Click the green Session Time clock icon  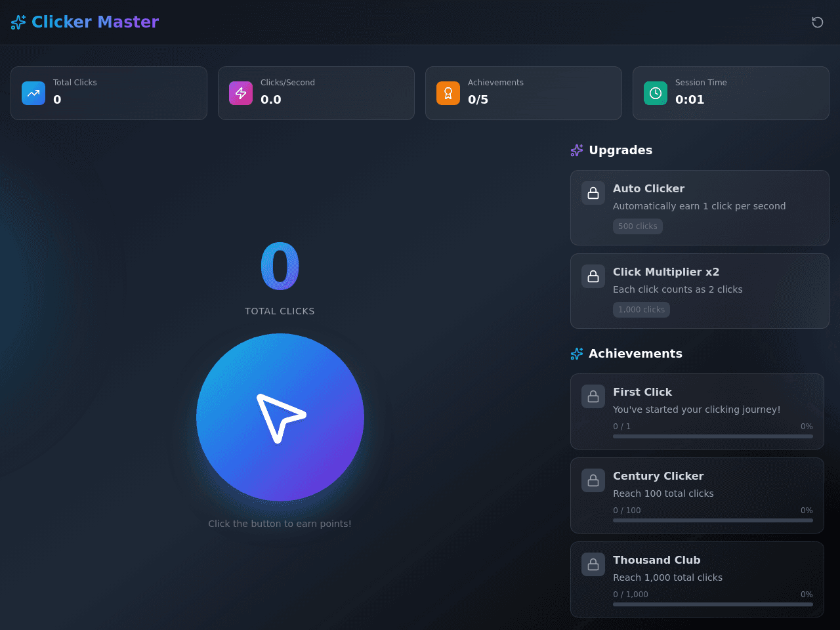pos(656,93)
